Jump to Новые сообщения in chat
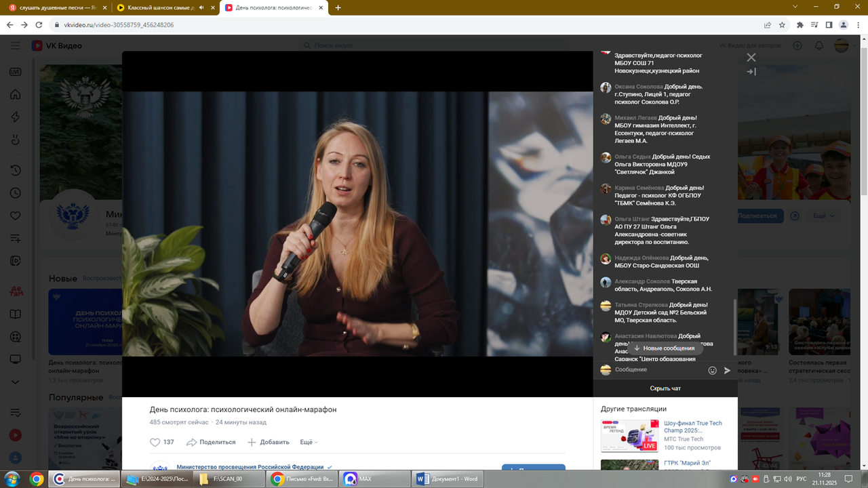 (x=665, y=348)
